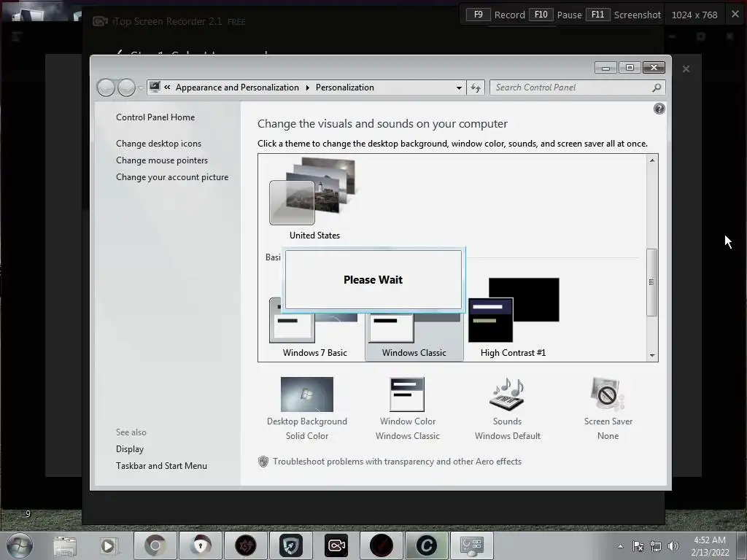Viewport: 747px width, 560px height.
Task: Open the dark red gear app in taskbar
Action: point(246,545)
